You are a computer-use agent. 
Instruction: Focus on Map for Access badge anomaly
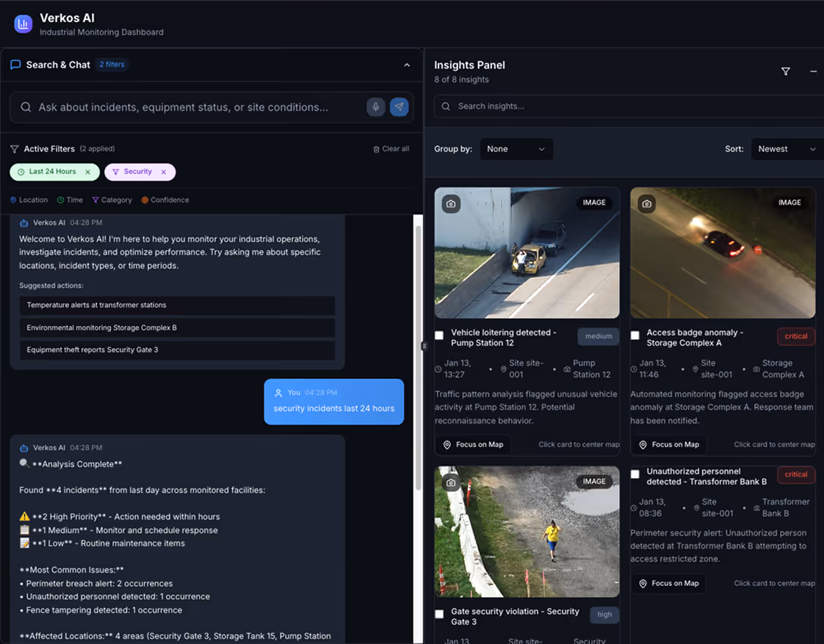pos(669,445)
